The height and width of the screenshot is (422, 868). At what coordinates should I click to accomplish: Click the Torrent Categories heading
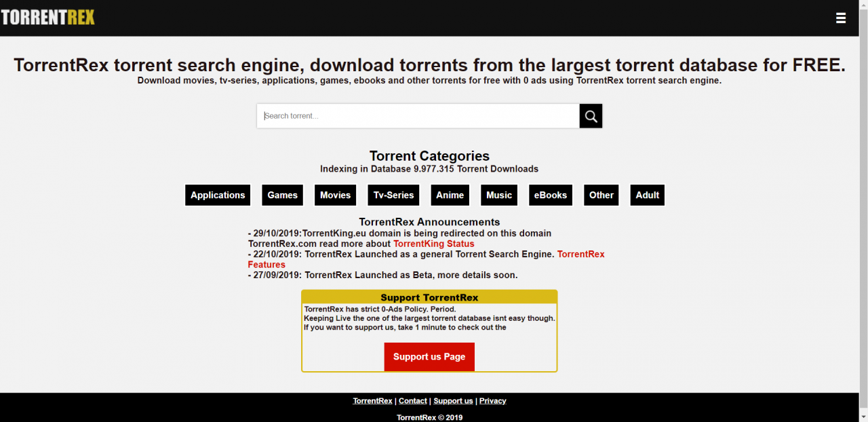click(x=429, y=156)
